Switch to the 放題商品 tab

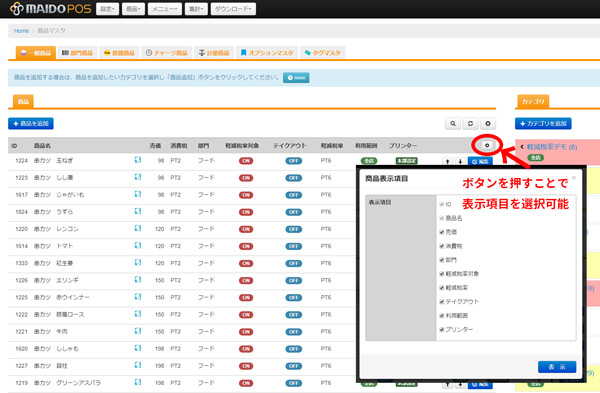[119, 53]
